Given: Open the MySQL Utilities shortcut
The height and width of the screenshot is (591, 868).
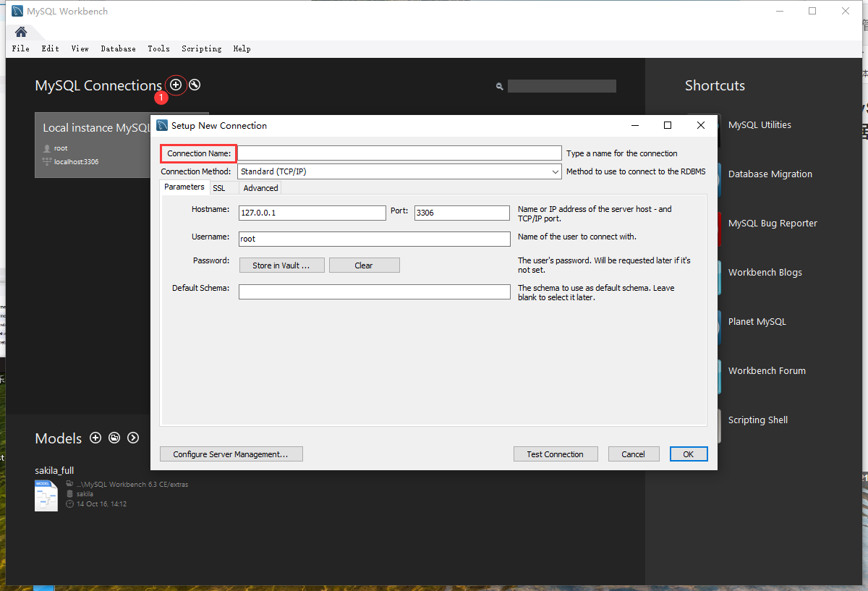Looking at the screenshot, I should pos(759,124).
